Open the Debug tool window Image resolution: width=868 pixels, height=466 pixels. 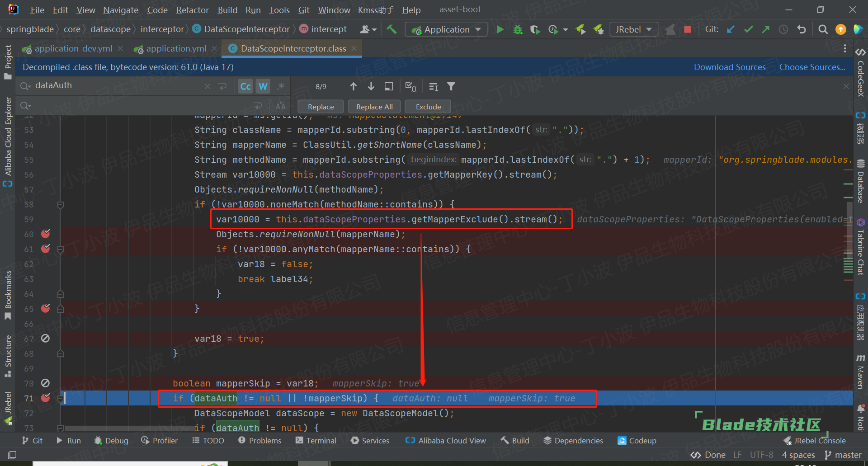click(111, 441)
